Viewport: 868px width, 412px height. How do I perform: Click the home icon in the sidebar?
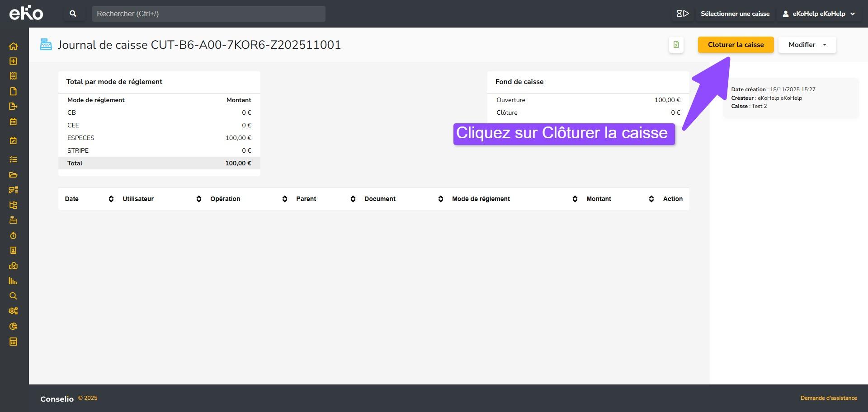click(x=13, y=46)
